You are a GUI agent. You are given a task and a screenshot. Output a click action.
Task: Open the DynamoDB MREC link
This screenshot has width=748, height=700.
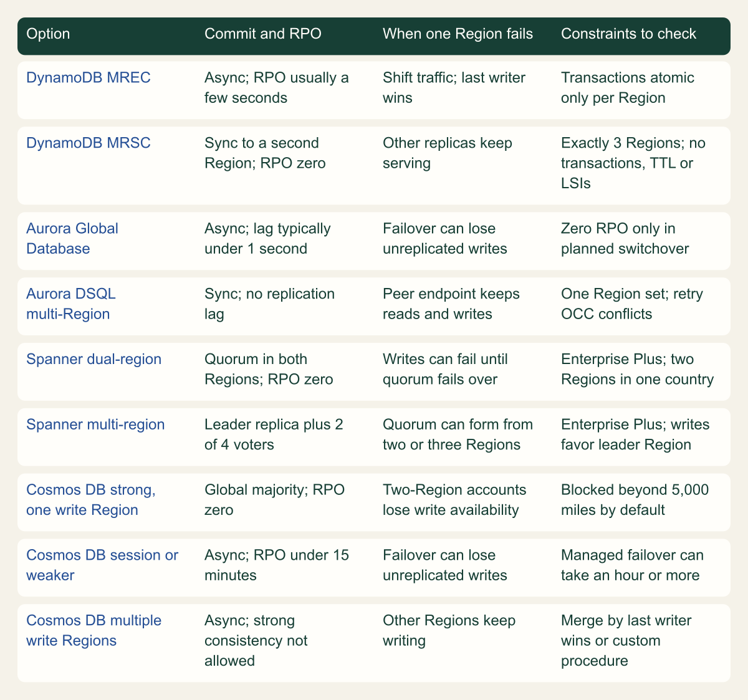click(x=89, y=78)
